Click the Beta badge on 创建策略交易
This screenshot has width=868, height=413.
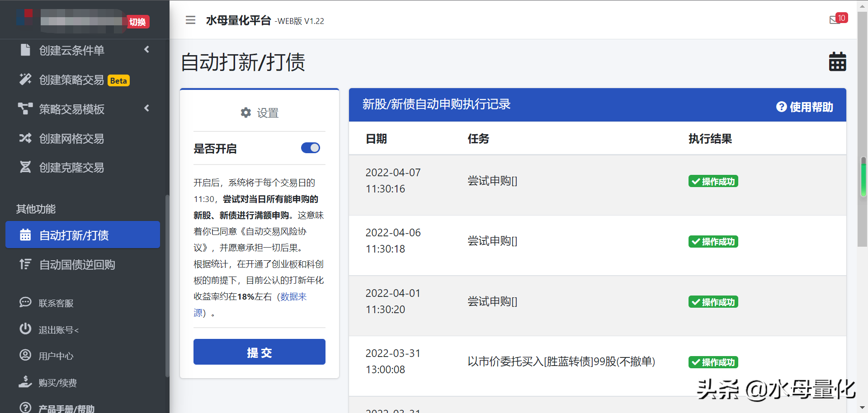click(118, 80)
